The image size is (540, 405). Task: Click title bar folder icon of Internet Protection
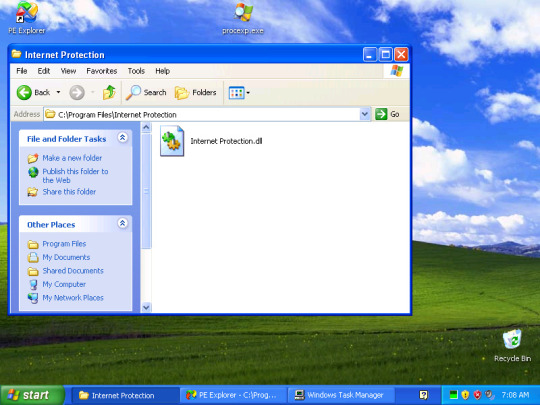pos(16,54)
